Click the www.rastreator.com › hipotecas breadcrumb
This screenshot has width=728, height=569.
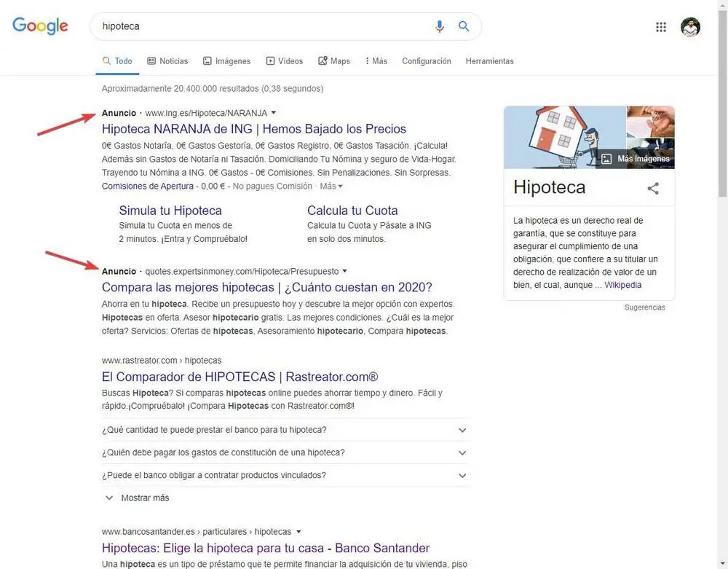pyautogui.click(x=162, y=361)
